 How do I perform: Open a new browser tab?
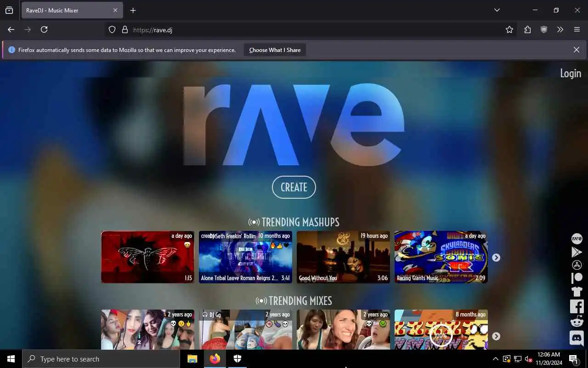point(133,10)
